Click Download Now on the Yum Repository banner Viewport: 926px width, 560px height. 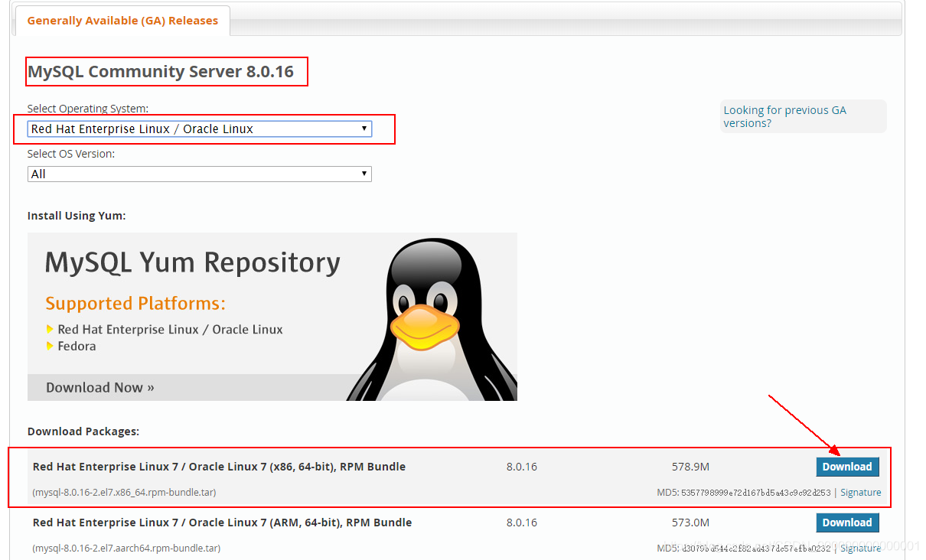tap(98, 387)
